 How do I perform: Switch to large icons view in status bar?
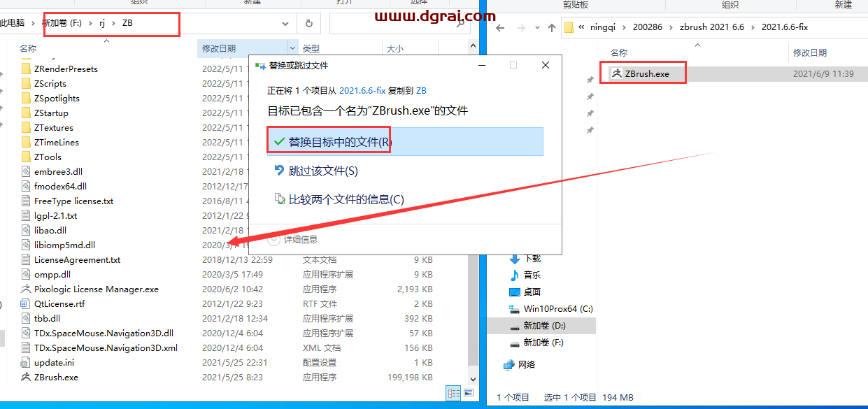(x=468, y=393)
